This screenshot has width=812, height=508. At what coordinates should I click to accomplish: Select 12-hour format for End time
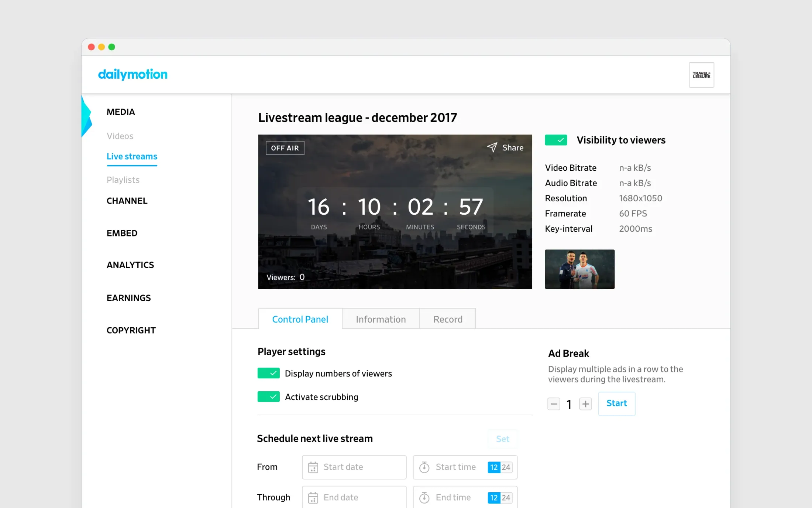click(x=494, y=498)
